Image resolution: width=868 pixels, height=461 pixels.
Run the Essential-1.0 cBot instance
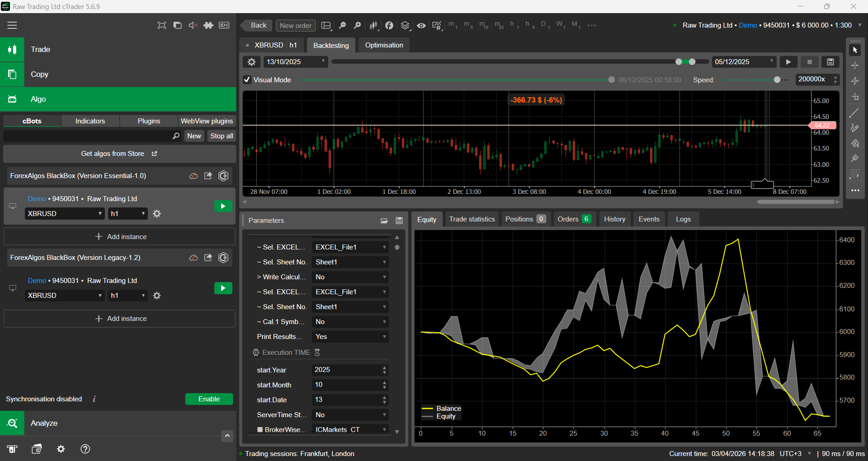pyautogui.click(x=223, y=207)
